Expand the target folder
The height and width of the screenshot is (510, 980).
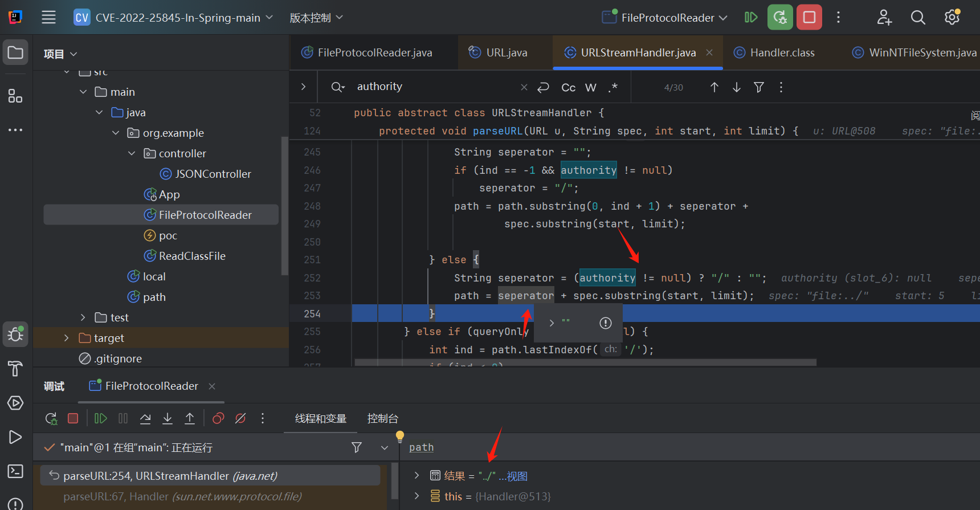point(67,338)
